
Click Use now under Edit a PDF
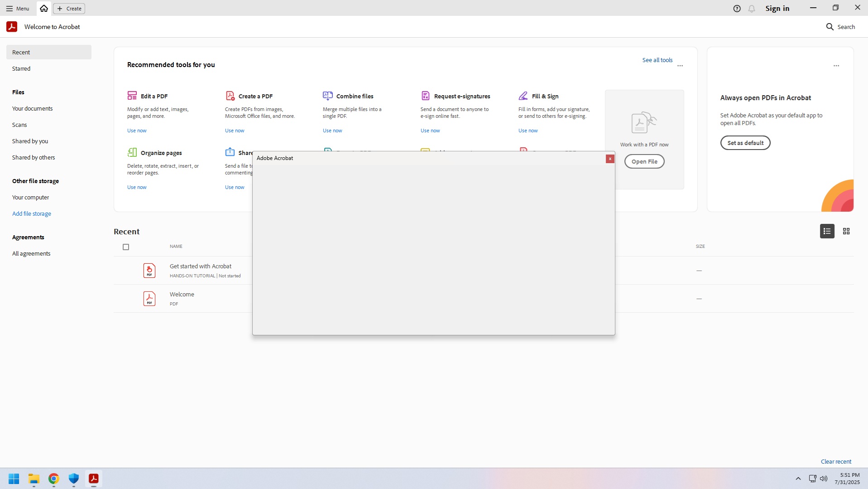(137, 131)
